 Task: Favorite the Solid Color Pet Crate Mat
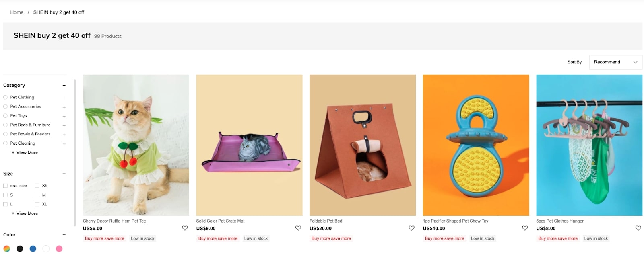[298, 228]
